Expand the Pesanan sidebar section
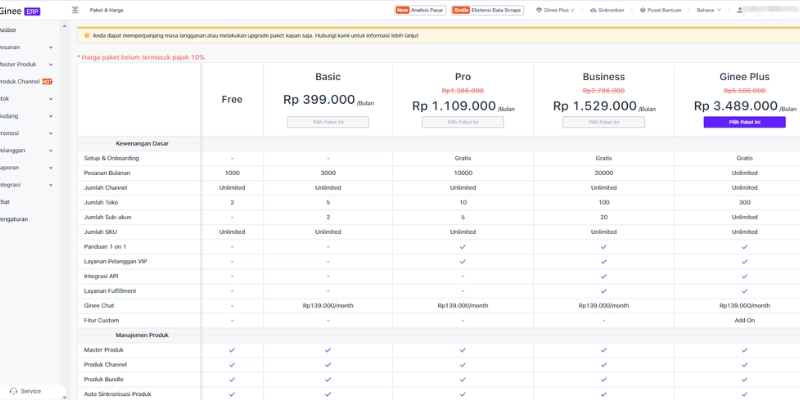This screenshot has width=800, height=400. tap(50, 47)
